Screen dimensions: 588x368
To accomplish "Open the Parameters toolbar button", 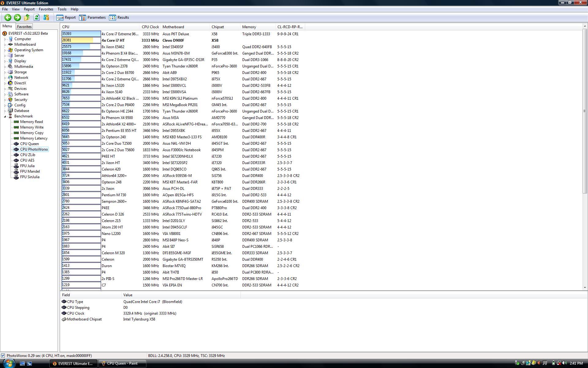I will click(92, 17).
